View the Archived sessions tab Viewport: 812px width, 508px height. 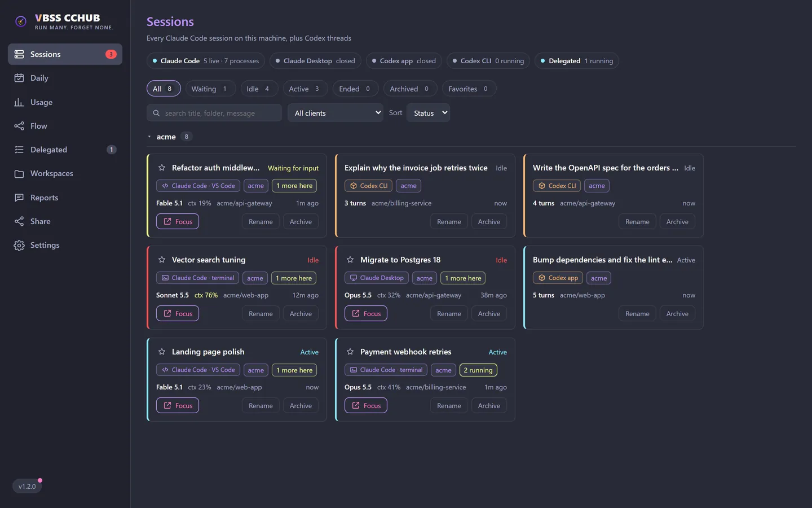click(x=409, y=89)
